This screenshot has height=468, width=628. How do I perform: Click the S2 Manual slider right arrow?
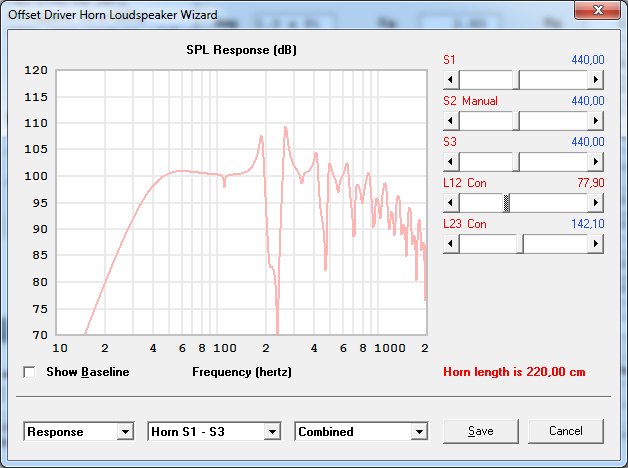pos(596,121)
